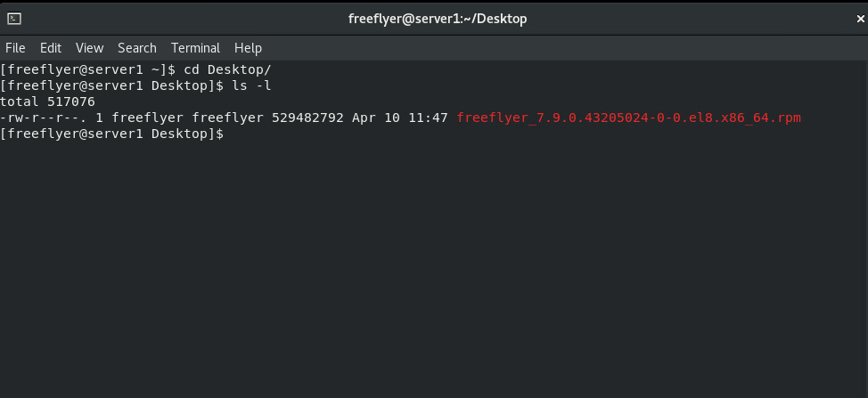Viewport: 868px width, 398px height.
Task: Click the 'cd Desktop/' command text
Action: coord(227,69)
